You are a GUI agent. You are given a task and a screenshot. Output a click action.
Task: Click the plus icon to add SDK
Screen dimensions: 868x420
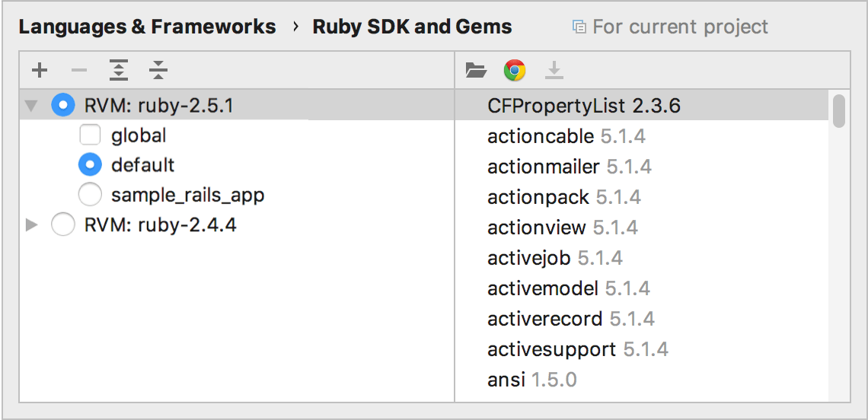[x=40, y=72]
